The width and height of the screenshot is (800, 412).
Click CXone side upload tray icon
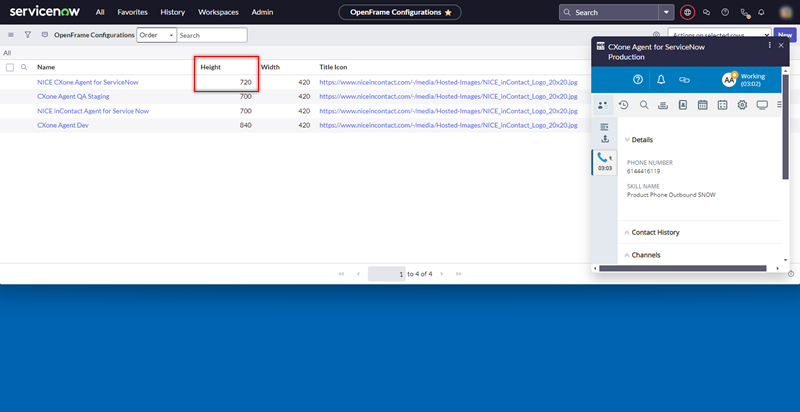point(605,139)
